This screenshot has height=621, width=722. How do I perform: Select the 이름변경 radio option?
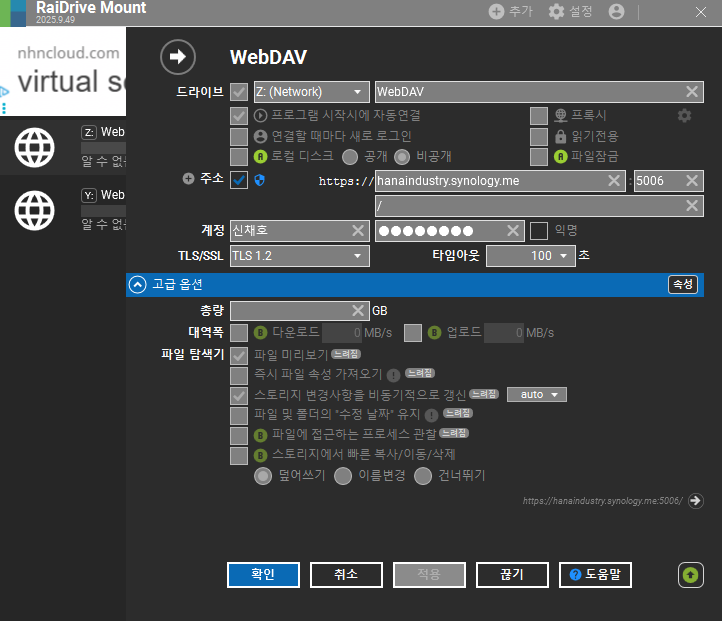point(343,476)
